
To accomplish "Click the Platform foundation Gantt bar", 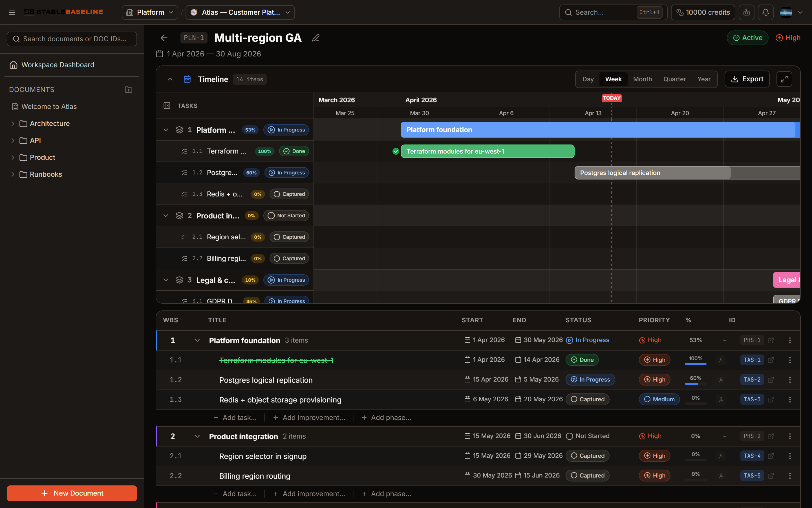I will pyautogui.click(x=600, y=130).
